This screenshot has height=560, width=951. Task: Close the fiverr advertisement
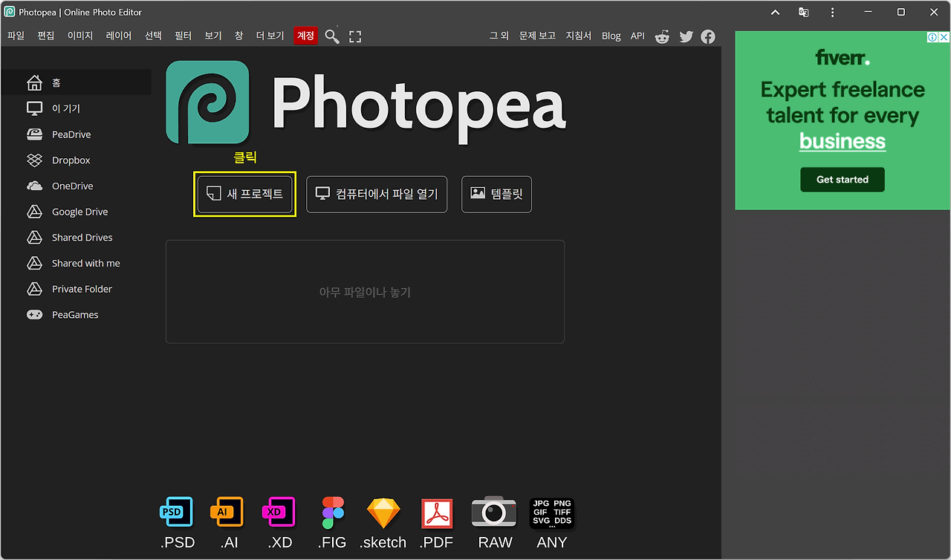pos(944,37)
